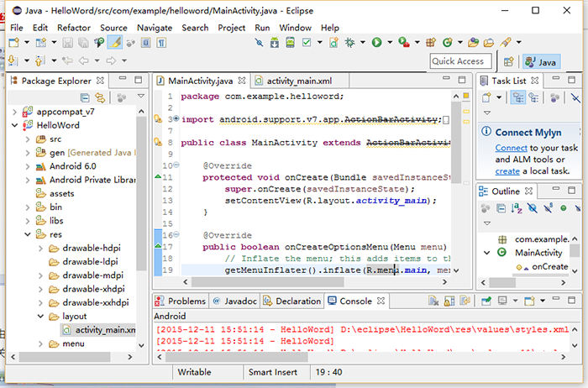The width and height of the screenshot is (588, 388).
Task: Expand the appcompat_v7 project node
Action: pyautogui.click(x=15, y=112)
